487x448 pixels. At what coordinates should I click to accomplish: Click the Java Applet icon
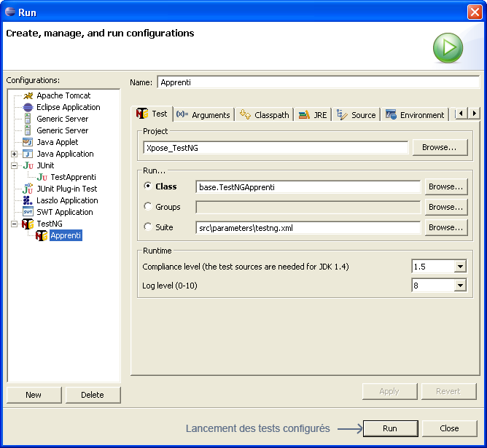coord(28,142)
